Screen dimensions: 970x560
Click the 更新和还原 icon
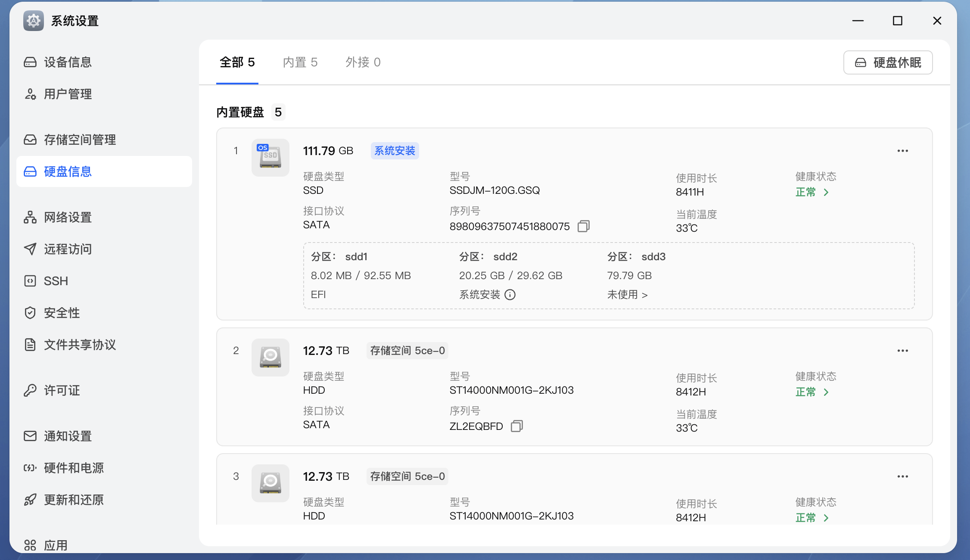point(30,500)
